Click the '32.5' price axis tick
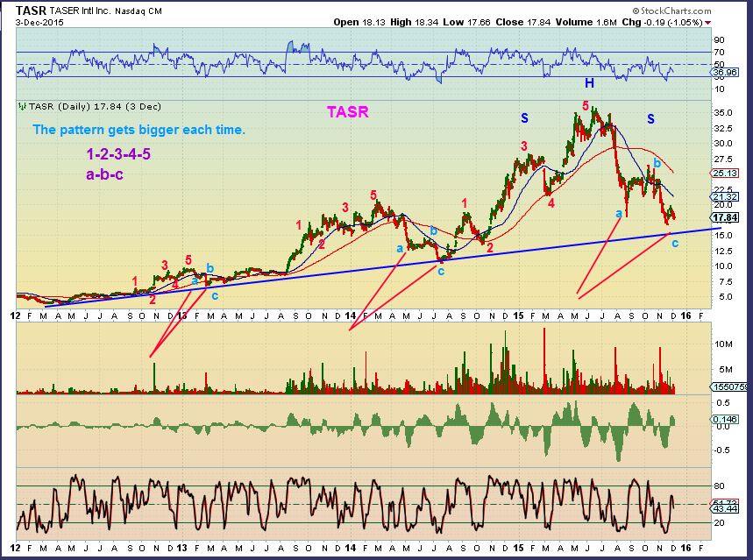753x560 pixels. (x=724, y=128)
